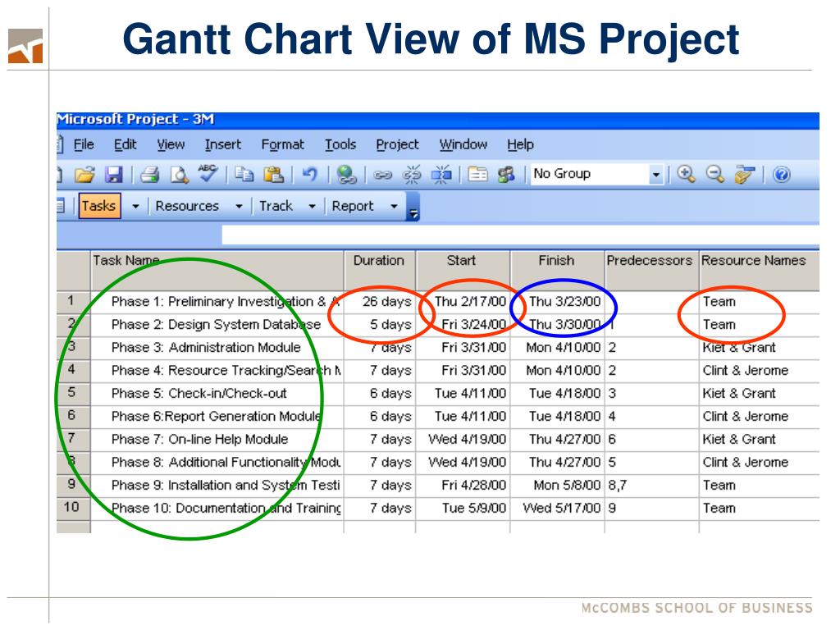This screenshot has width=840, height=630.
Task: Open toolbar options at Project Guide end
Action: click(413, 208)
